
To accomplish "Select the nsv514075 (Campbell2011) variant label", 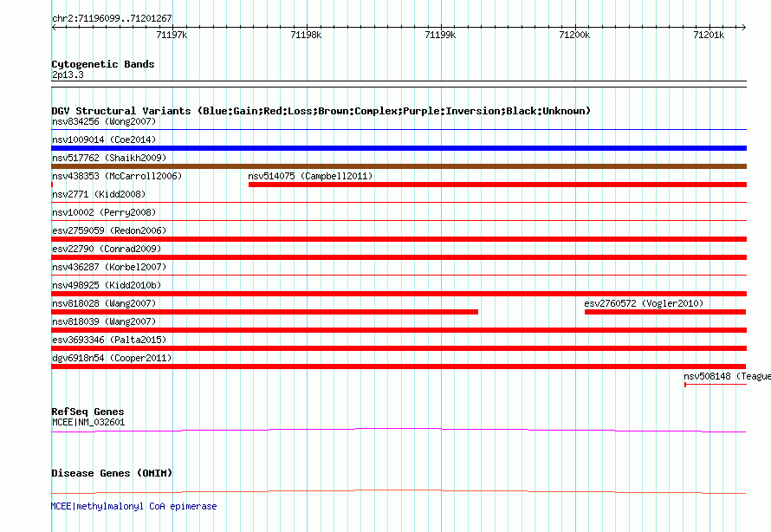I will tap(310, 177).
